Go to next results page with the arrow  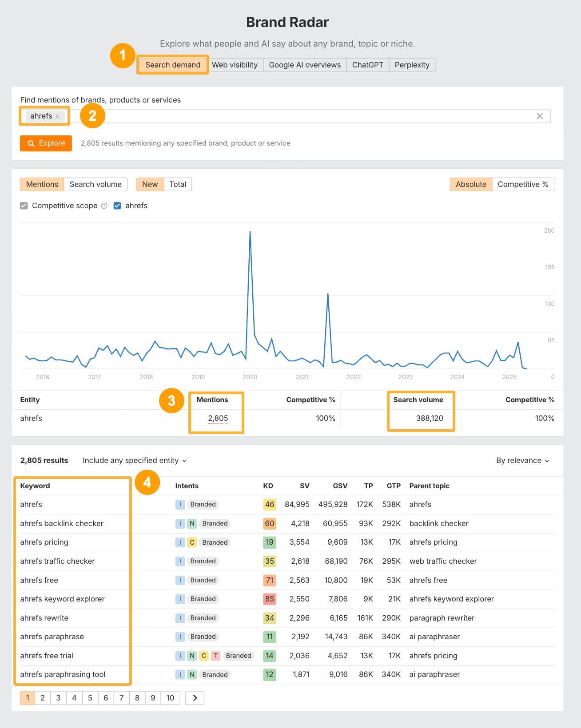pyautogui.click(x=195, y=698)
